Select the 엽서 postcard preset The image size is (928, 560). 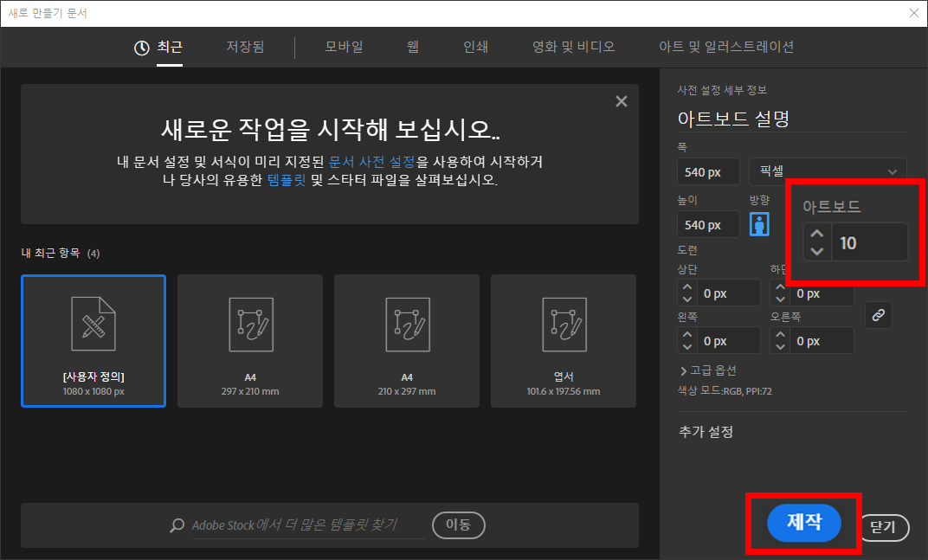563,340
